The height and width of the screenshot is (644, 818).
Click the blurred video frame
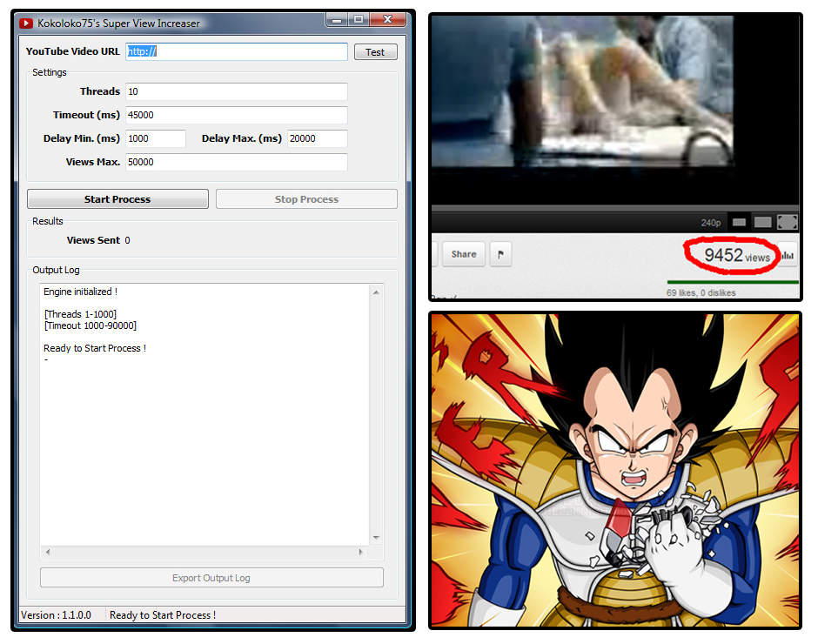(x=583, y=91)
